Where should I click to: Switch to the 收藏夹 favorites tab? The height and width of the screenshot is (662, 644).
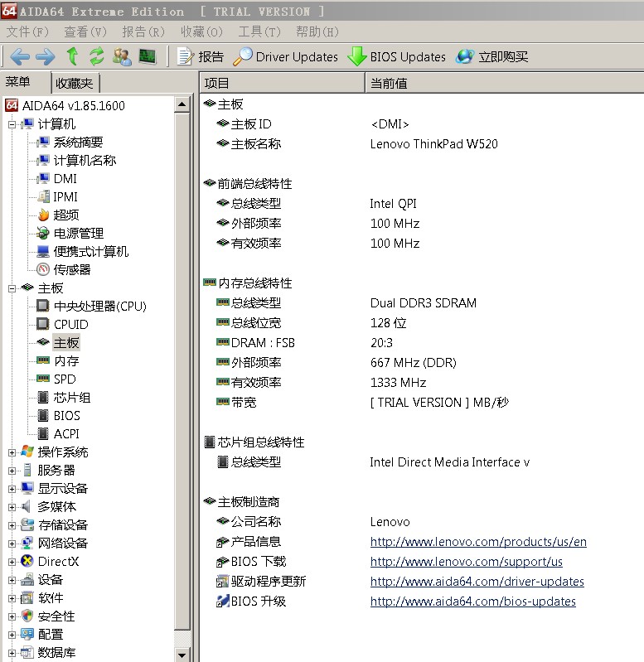pyautogui.click(x=75, y=83)
